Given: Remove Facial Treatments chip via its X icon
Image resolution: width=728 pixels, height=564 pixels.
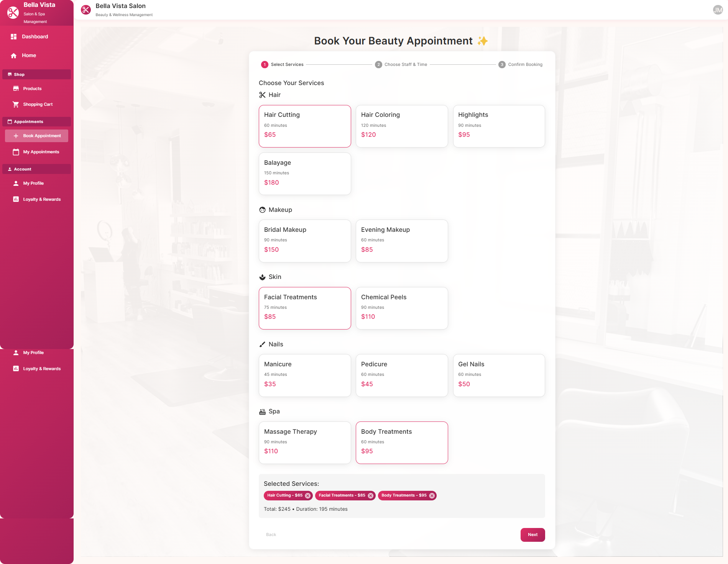Looking at the screenshot, I should click(370, 495).
